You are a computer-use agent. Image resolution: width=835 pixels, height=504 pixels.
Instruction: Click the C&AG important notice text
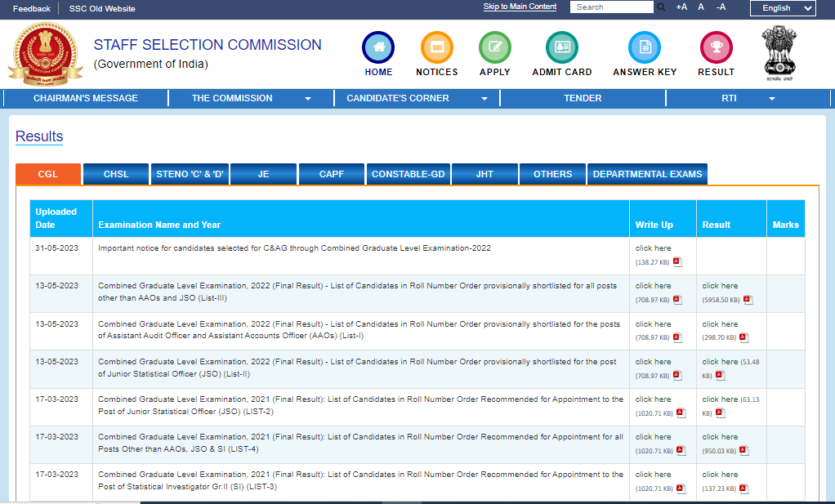294,248
